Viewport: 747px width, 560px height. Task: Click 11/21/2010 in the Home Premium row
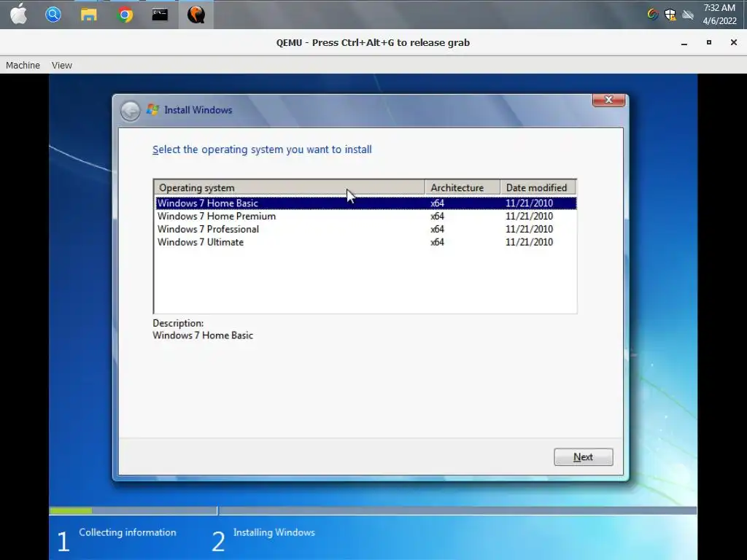click(x=529, y=216)
